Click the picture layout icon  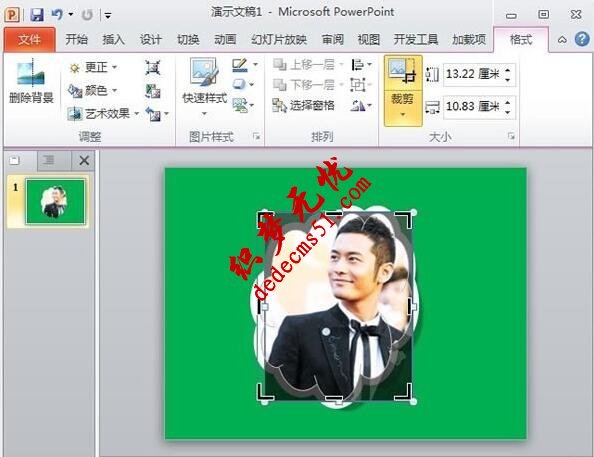coord(239,105)
